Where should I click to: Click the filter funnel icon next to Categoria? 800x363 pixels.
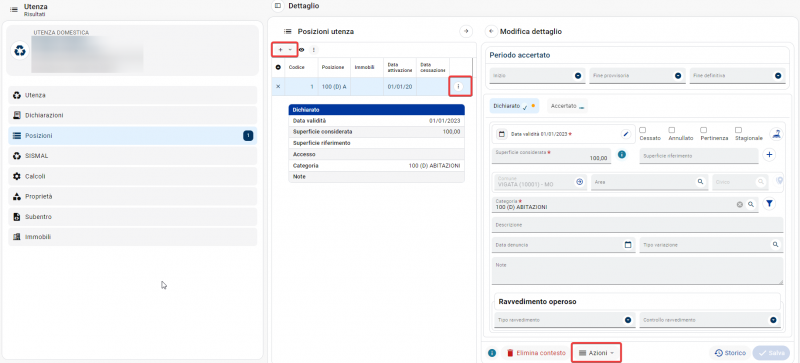coord(769,204)
